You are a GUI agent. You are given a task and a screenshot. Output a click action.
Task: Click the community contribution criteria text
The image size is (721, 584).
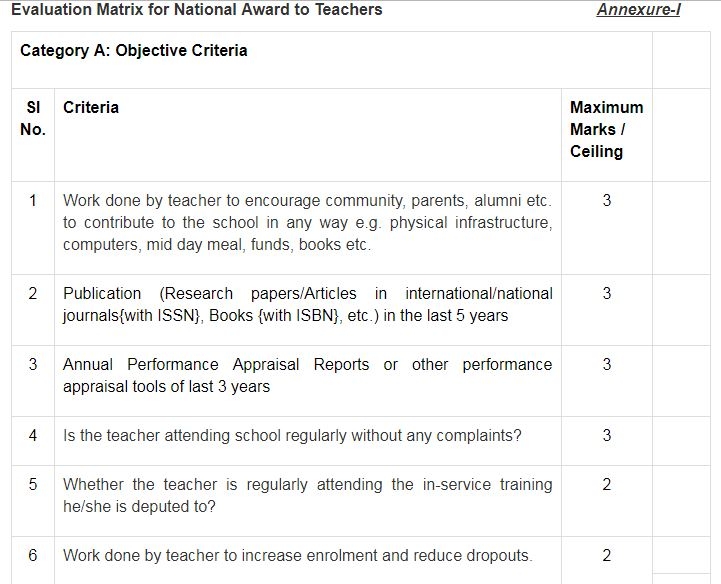click(x=307, y=222)
